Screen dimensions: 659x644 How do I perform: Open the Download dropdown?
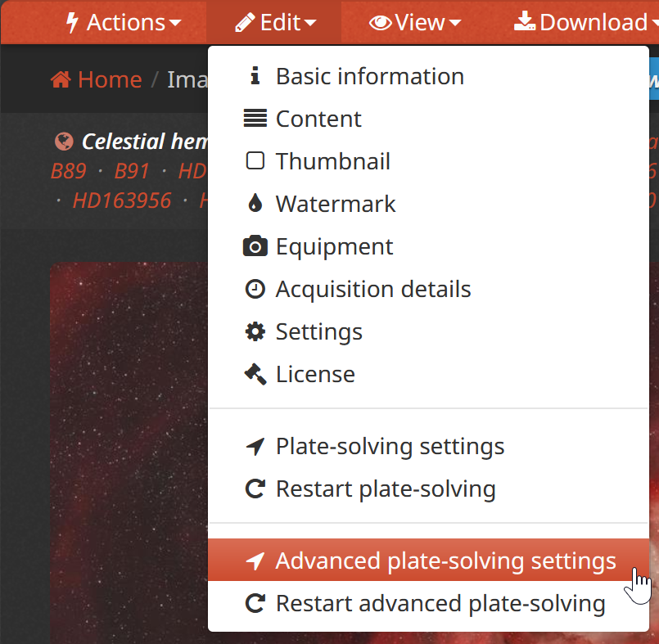(x=585, y=22)
